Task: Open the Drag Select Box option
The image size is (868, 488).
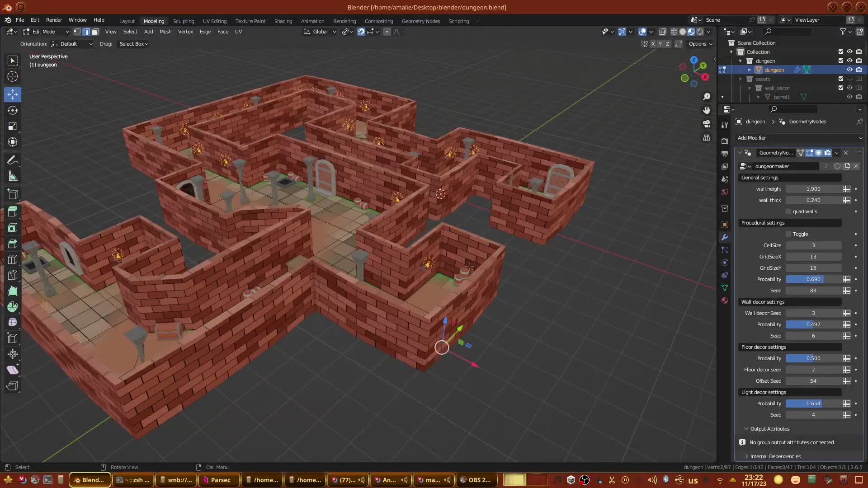Action: coord(133,44)
